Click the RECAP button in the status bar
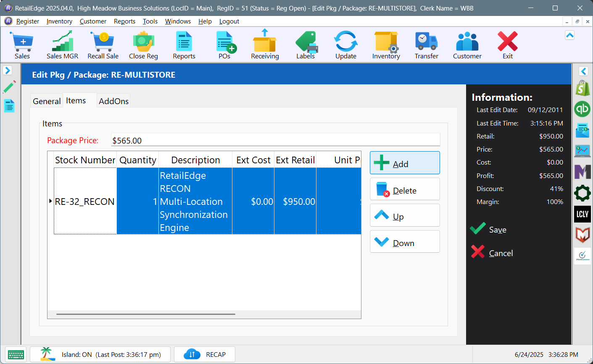Viewport: 593px width, 364px height. (205, 354)
